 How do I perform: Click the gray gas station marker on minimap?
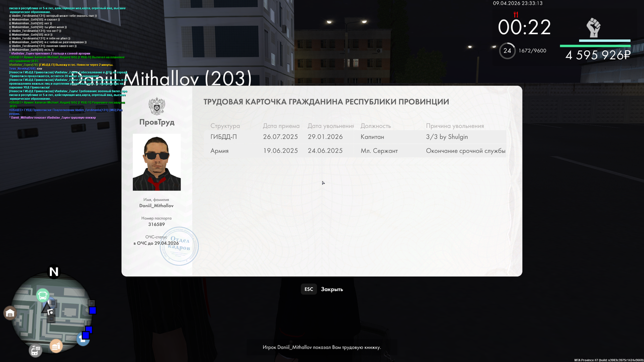(x=36, y=350)
